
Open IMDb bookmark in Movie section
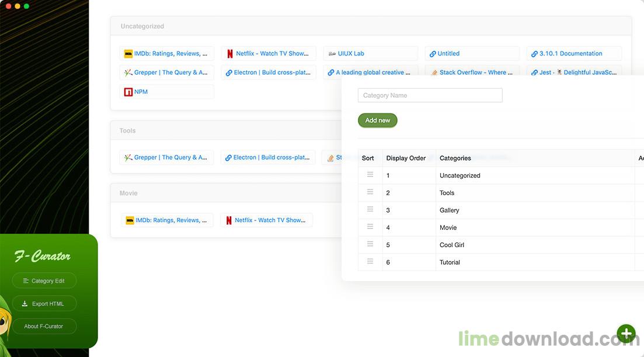(167, 220)
